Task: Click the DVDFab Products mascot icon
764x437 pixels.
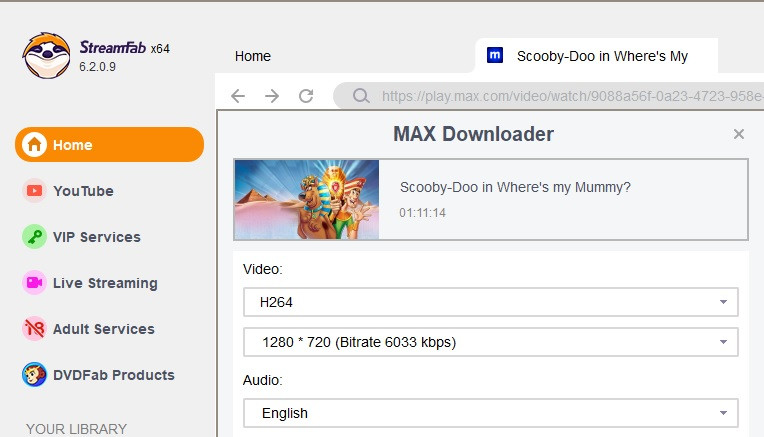Action: 35,375
